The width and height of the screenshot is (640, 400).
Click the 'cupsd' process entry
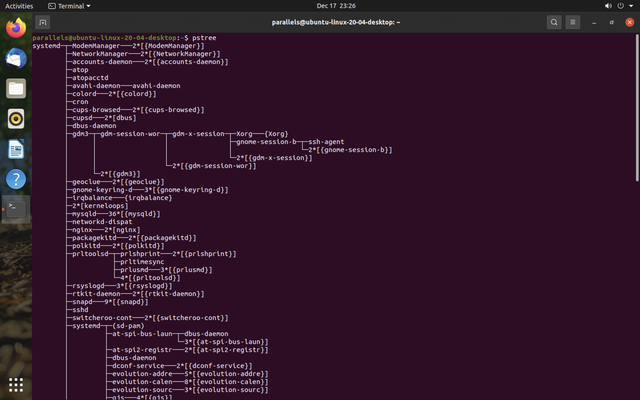tap(82, 118)
